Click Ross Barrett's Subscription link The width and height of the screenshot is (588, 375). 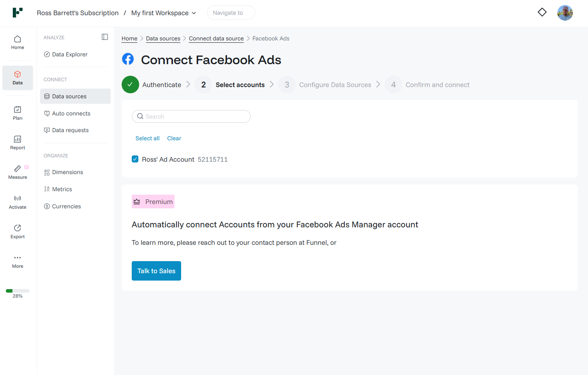(x=78, y=13)
